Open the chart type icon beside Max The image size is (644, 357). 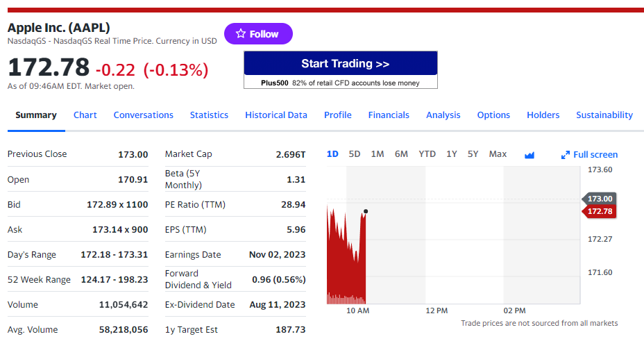click(x=529, y=155)
